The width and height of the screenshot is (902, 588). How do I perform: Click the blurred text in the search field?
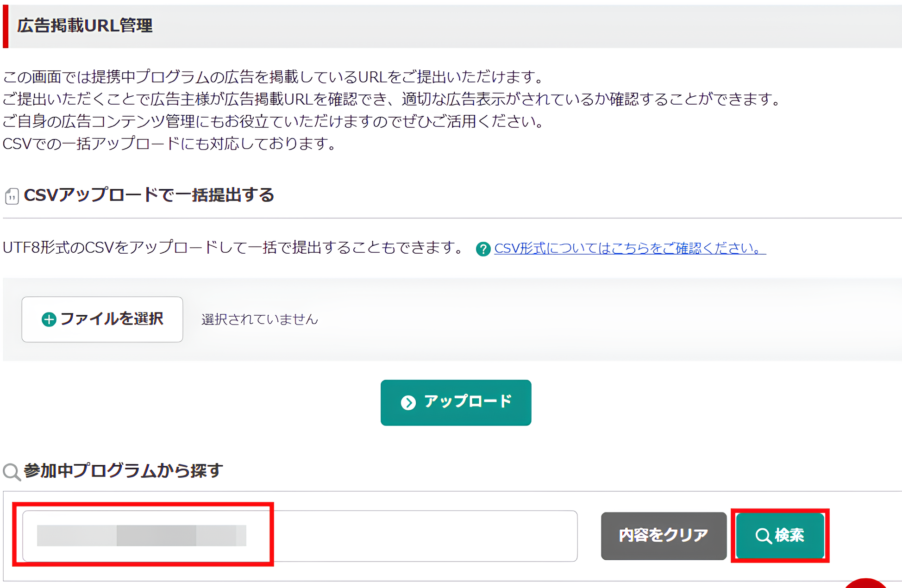tap(141, 536)
